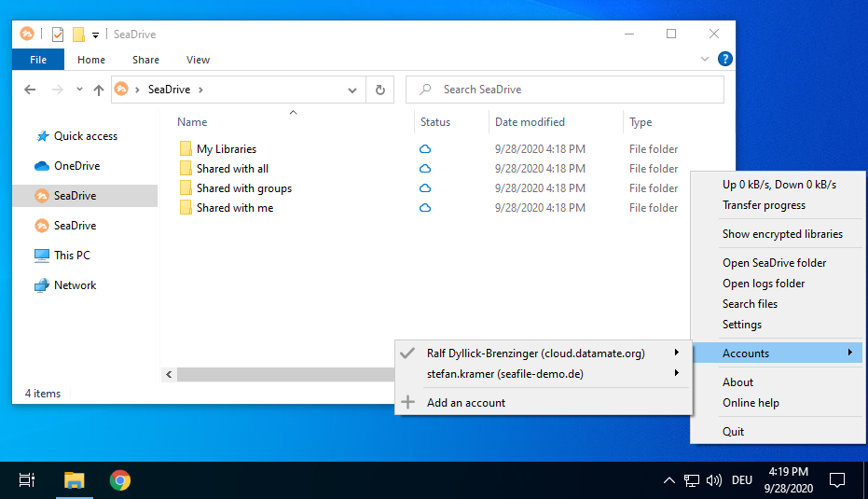Open Online help from the menu
This screenshot has width=868, height=499.
click(x=751, y=403)
